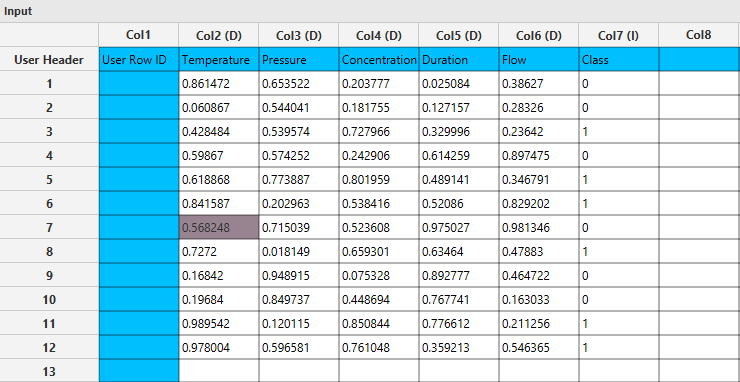Select the Col1 column header
Viewport: 740px width, 382px height.
(139, 35)
